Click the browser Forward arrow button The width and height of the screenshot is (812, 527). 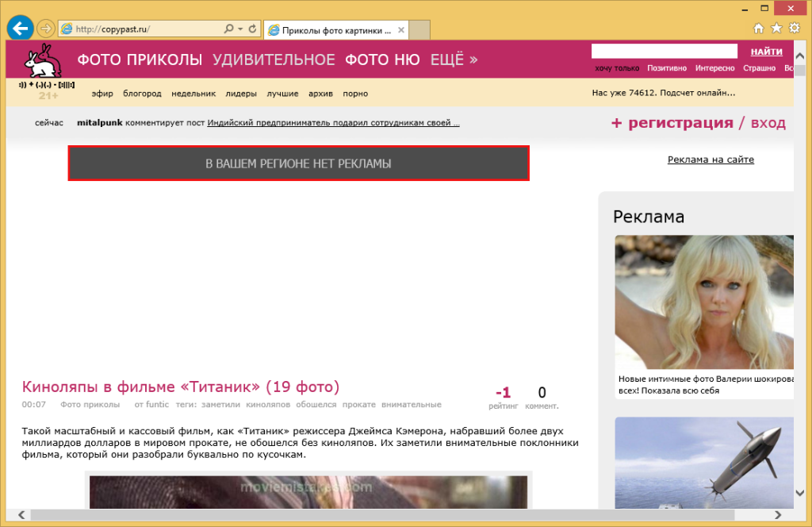coord(46,29)
